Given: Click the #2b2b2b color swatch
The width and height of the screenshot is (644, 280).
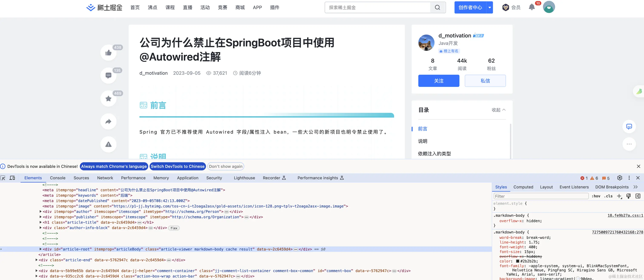Looking at the screenshot, I should click(517, 261).
